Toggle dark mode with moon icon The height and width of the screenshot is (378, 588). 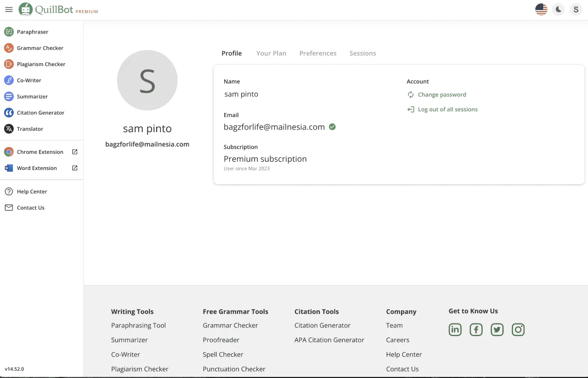pos(559,9)
